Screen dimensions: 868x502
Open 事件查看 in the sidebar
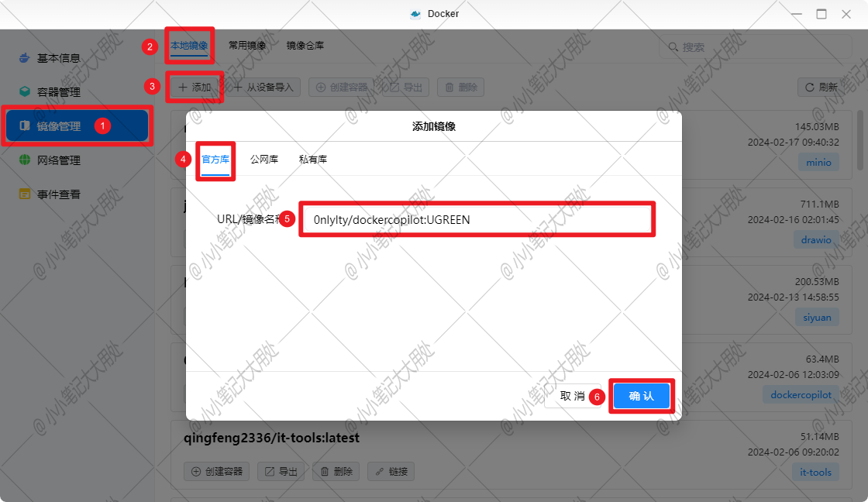[58, 194]
